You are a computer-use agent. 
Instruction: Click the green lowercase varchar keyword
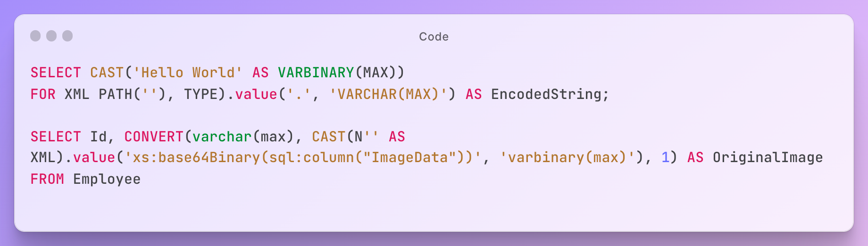222,137
